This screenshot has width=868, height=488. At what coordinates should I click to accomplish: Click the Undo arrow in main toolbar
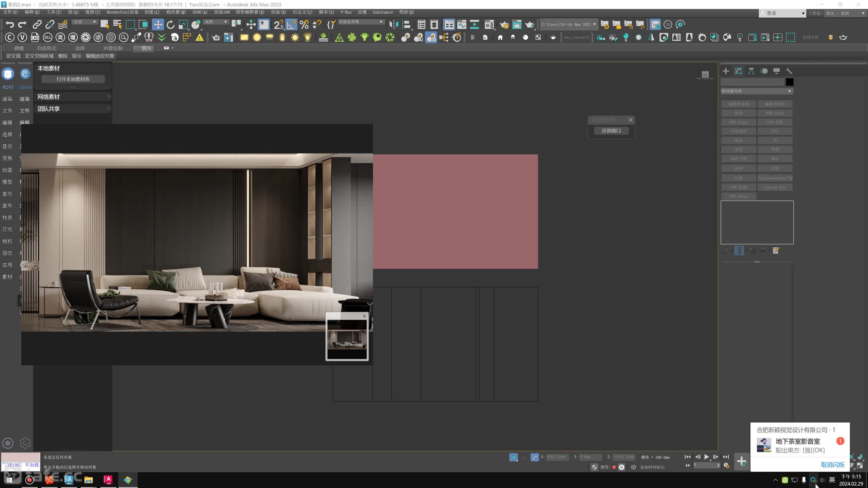tap(9, 24)
